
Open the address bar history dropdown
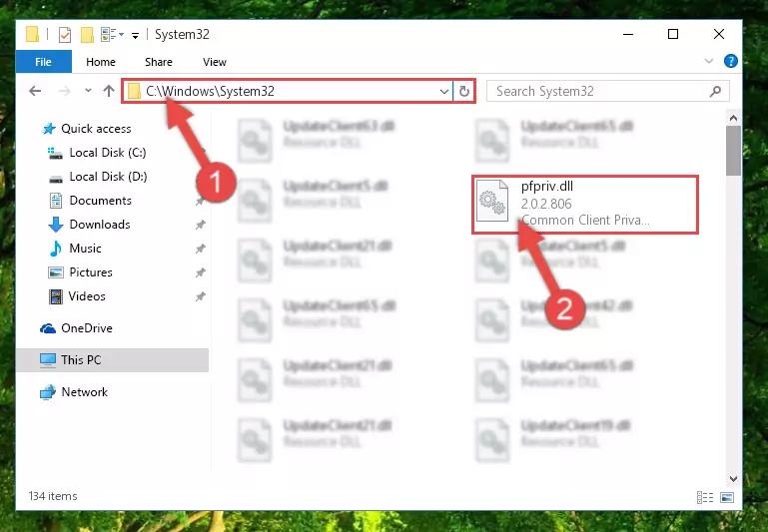[443, 92]
